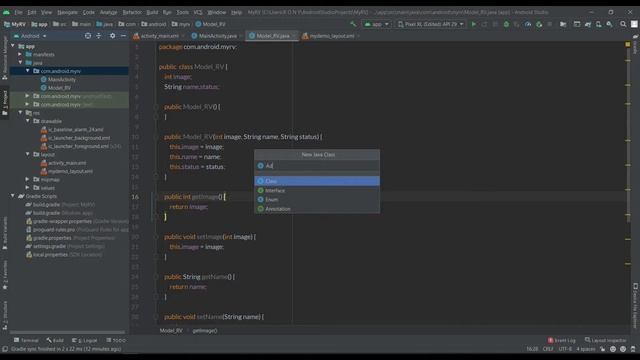Collapse the app module tree node

tap(13, 46)
